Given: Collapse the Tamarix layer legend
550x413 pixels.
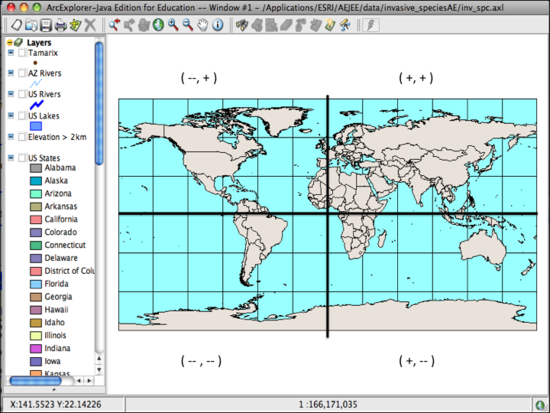Looking at the screenshot, I should point(11,53).
